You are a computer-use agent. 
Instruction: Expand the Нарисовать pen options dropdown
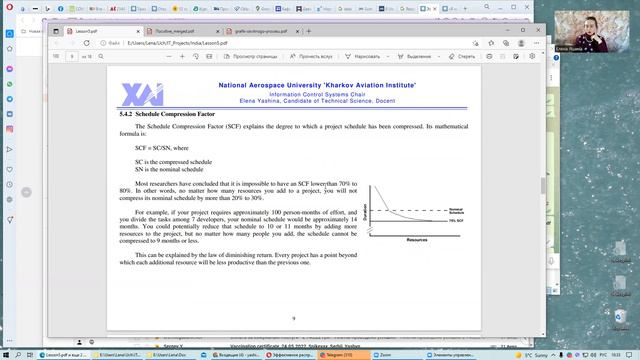tap(388, 56)
